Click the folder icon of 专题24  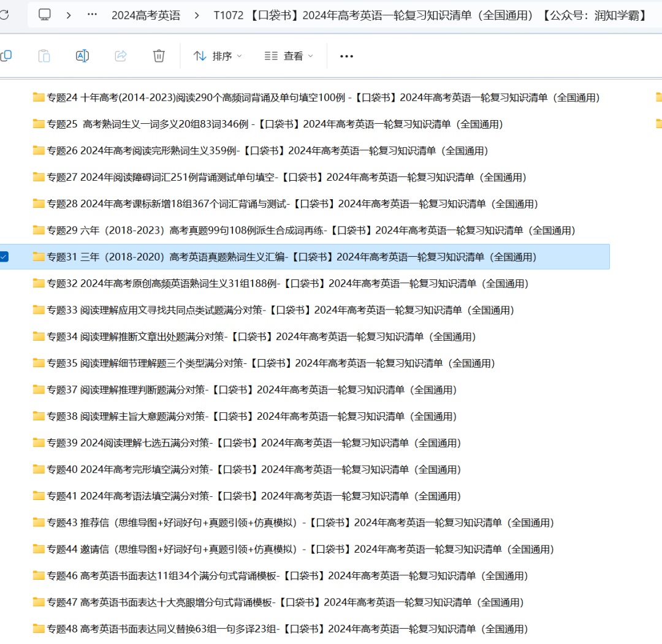[39, 97]
